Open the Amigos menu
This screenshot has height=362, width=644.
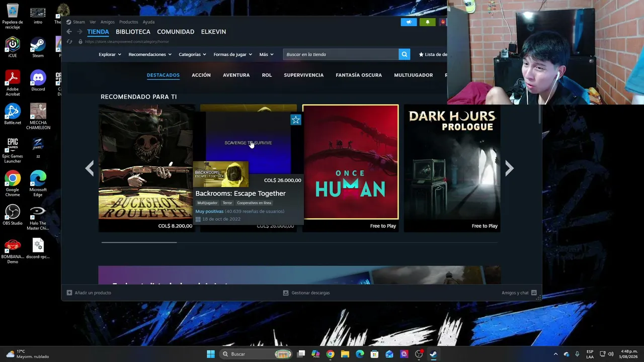tap(107, 22)
